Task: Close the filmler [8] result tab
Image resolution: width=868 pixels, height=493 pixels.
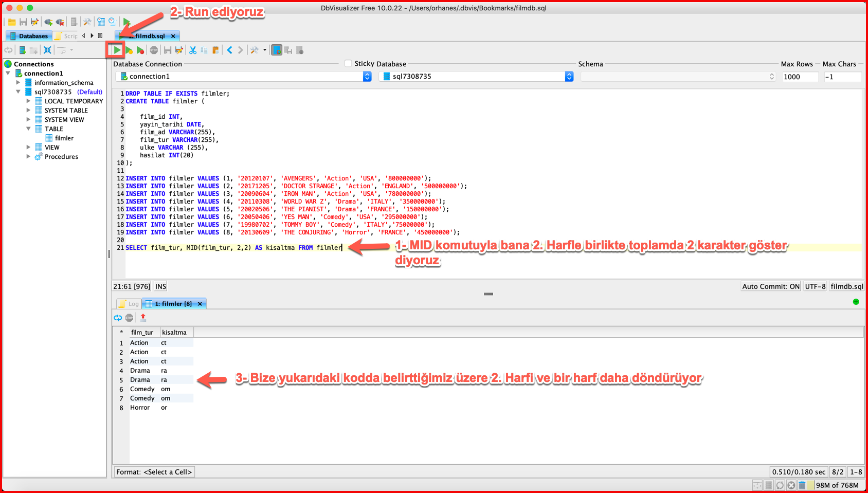Action: click(200, 304)
